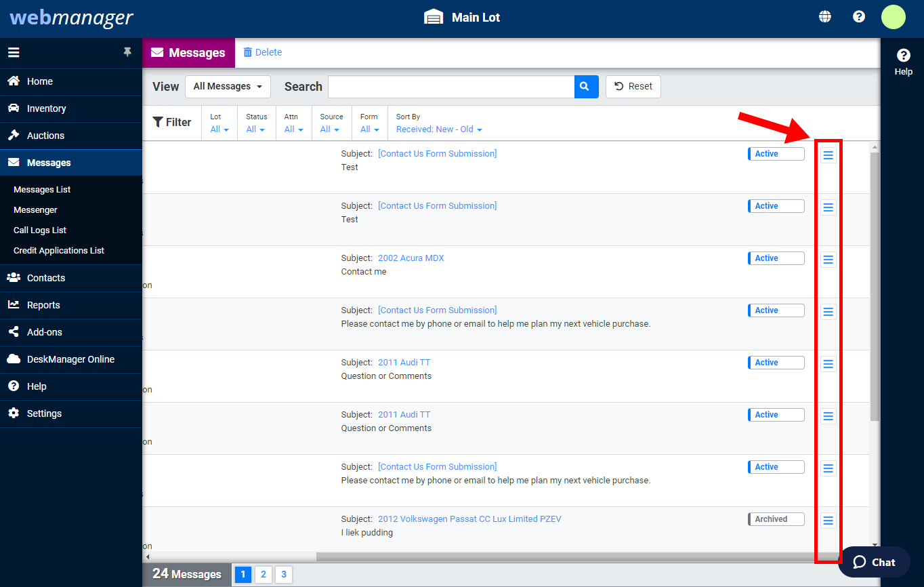The image size is (924, 587).
Task: Open row menu for second 2011 Audi TT
Action: (828, 416)
